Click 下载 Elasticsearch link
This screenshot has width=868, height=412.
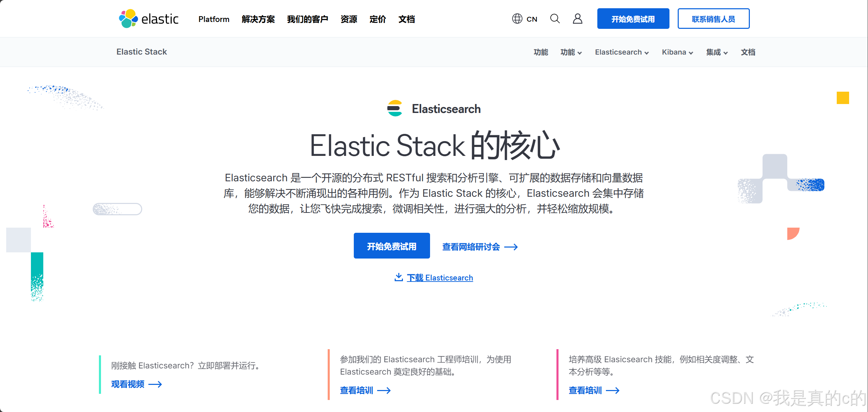tap(440, 278)
